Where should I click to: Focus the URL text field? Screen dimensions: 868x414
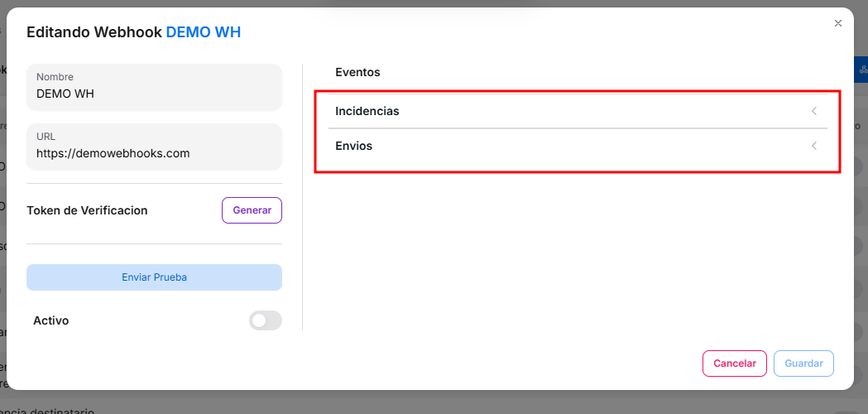click(155, 153)
